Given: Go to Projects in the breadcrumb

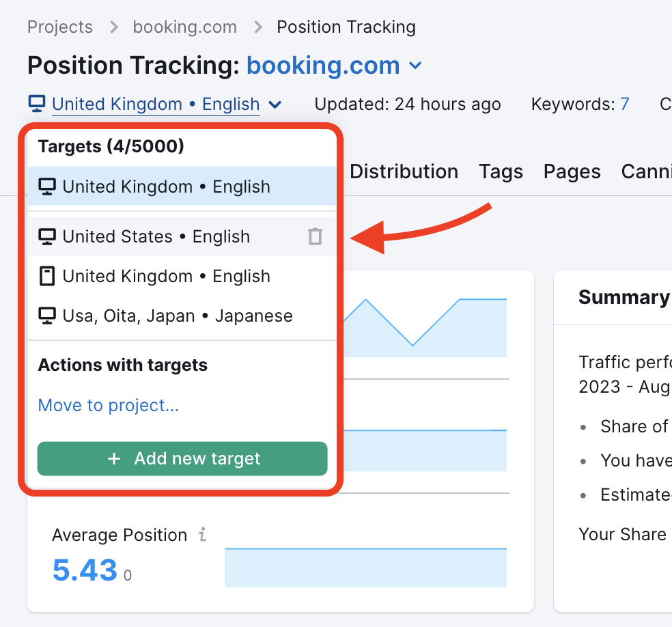Looking at the screenshot, I should coord(60,27).
